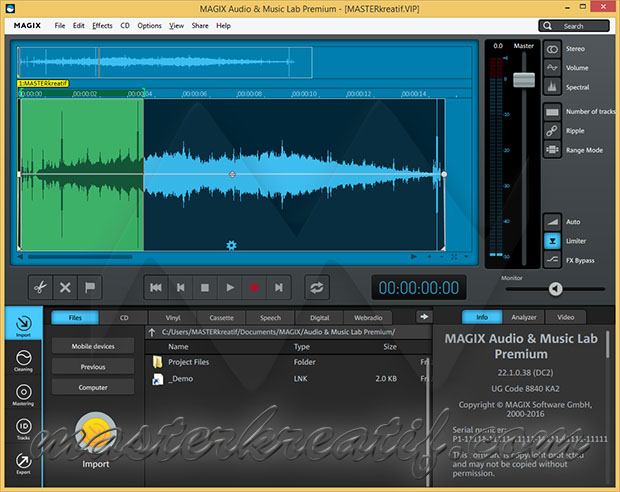Click the center volume handle on waveform

point(232,174)
